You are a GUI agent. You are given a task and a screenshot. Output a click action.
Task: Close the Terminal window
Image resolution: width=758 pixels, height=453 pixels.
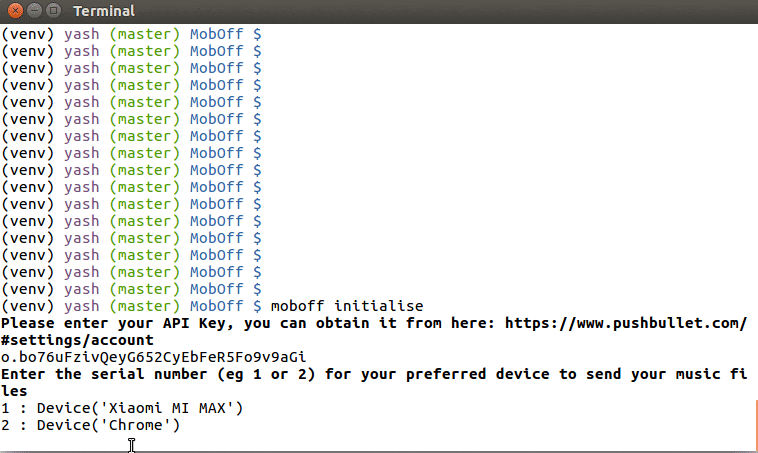click(x=15, y=10)
